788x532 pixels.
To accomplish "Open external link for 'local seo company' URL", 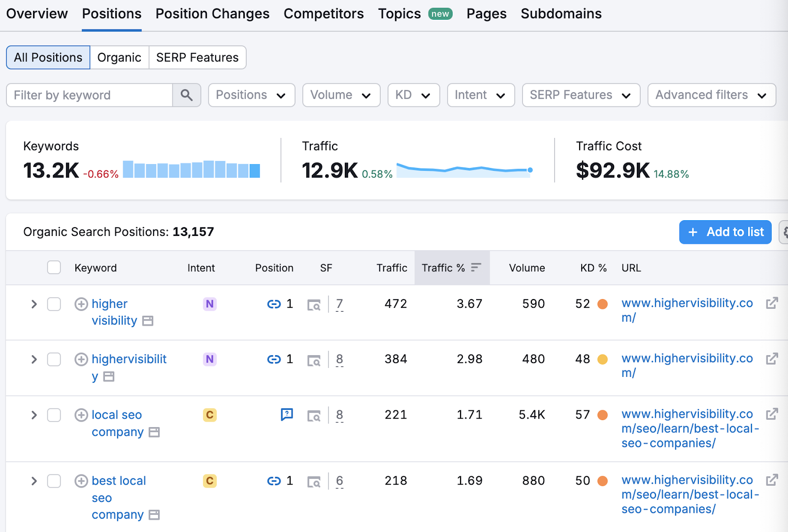I will point(772,414).
